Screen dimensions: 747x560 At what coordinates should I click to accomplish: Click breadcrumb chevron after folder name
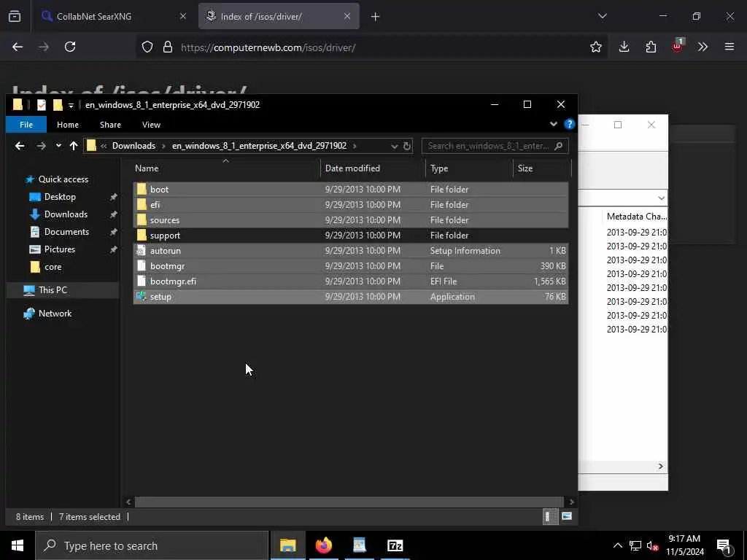click(x=355, y=146)
